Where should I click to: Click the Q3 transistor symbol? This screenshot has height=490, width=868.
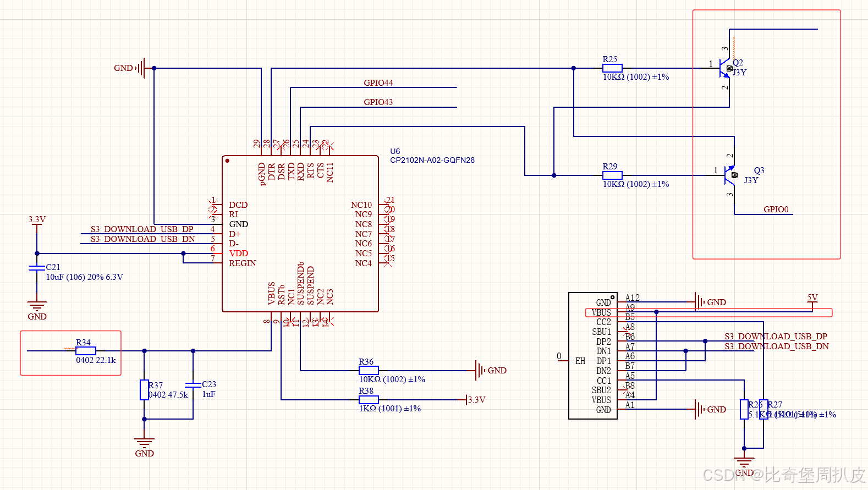(730, 175)
